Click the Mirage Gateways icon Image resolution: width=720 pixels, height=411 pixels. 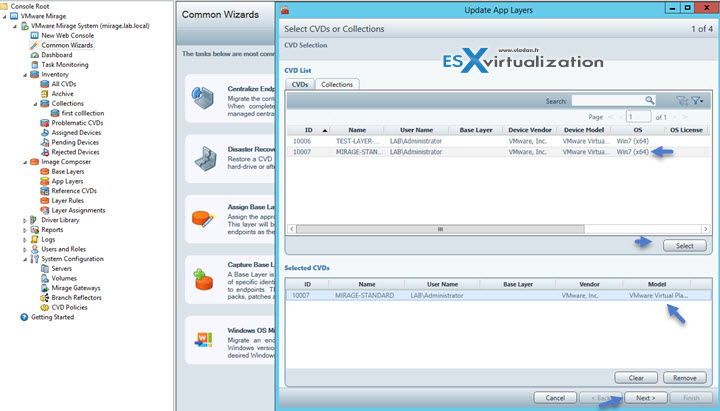pos(45,288)
